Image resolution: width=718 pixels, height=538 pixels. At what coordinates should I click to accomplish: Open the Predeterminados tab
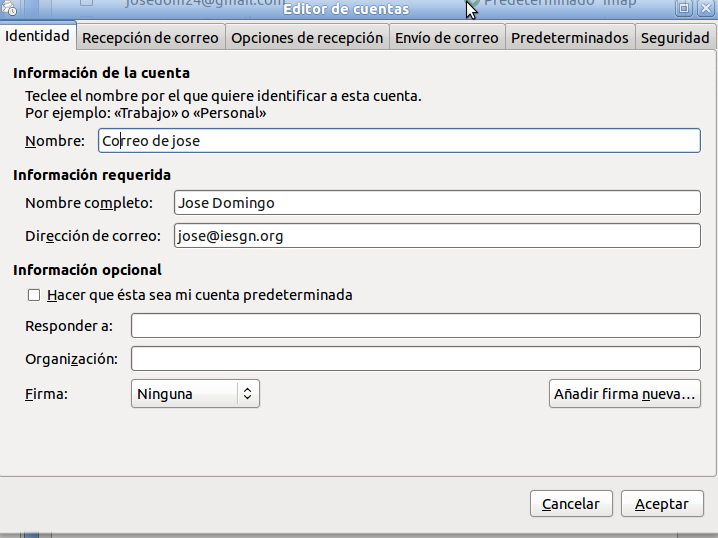coord(570,38)
